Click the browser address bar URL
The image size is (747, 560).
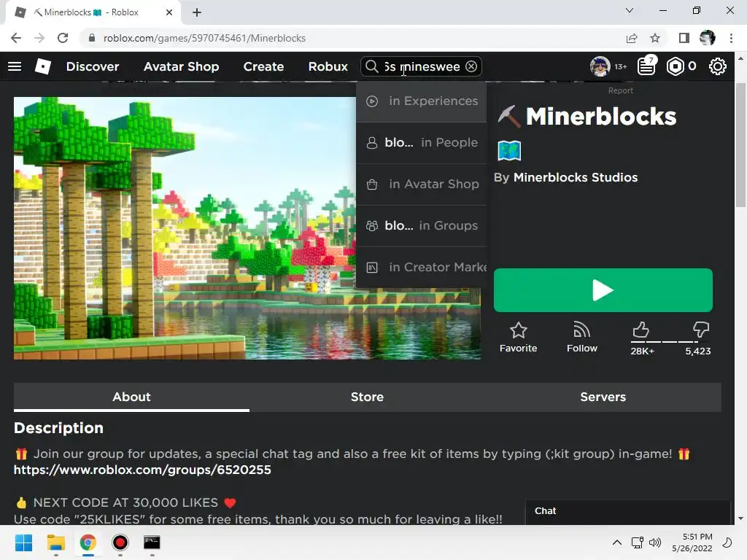[204, 38]
